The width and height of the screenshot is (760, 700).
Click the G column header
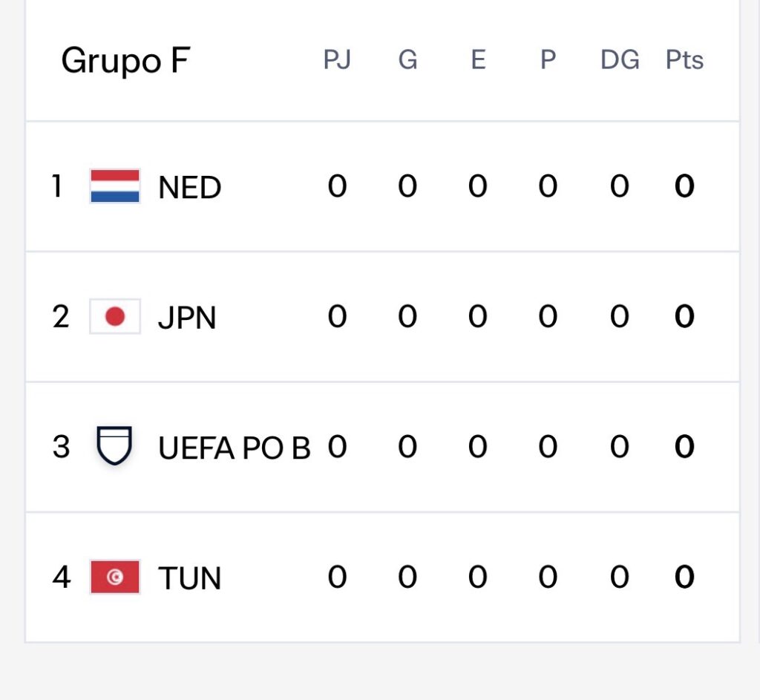(407, 60)
